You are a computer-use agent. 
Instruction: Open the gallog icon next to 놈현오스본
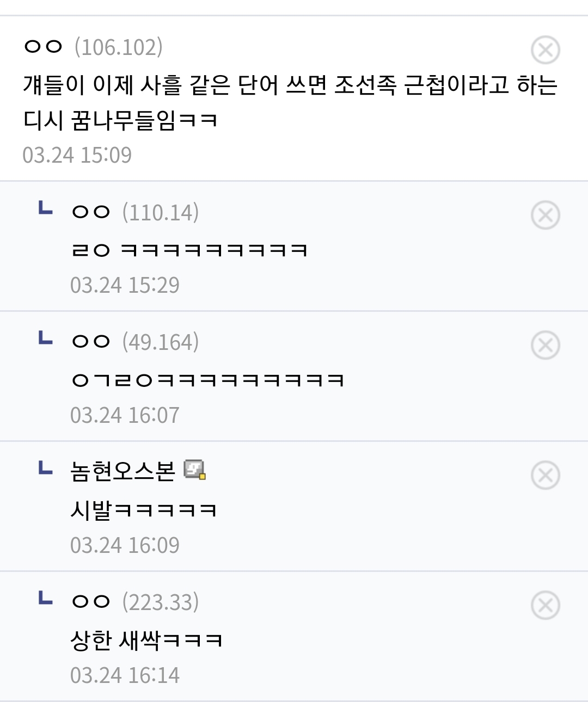[194, 470]
